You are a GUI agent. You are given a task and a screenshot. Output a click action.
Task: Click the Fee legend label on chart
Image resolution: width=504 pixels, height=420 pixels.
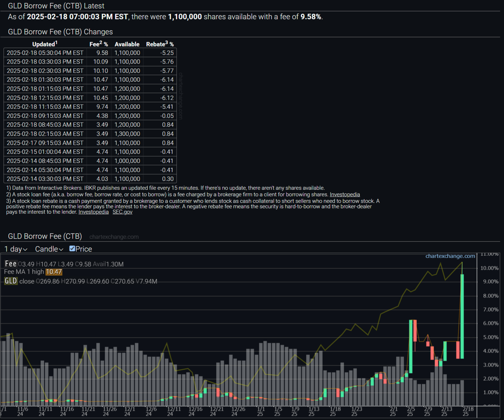(x=11, y=264)
